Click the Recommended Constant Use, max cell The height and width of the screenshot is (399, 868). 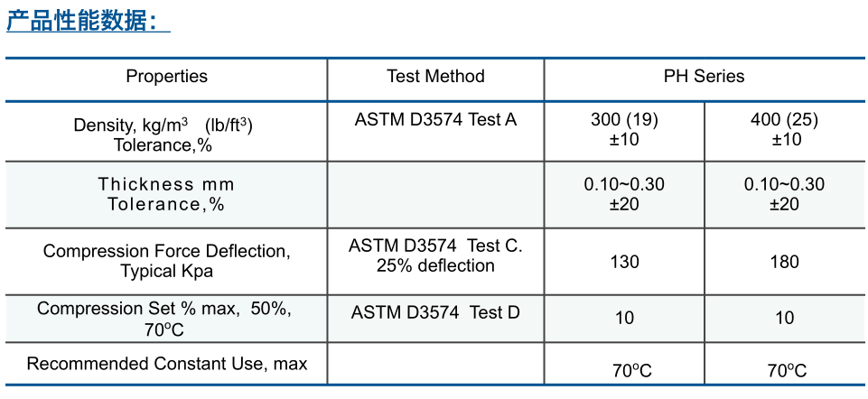coord(166,364)
